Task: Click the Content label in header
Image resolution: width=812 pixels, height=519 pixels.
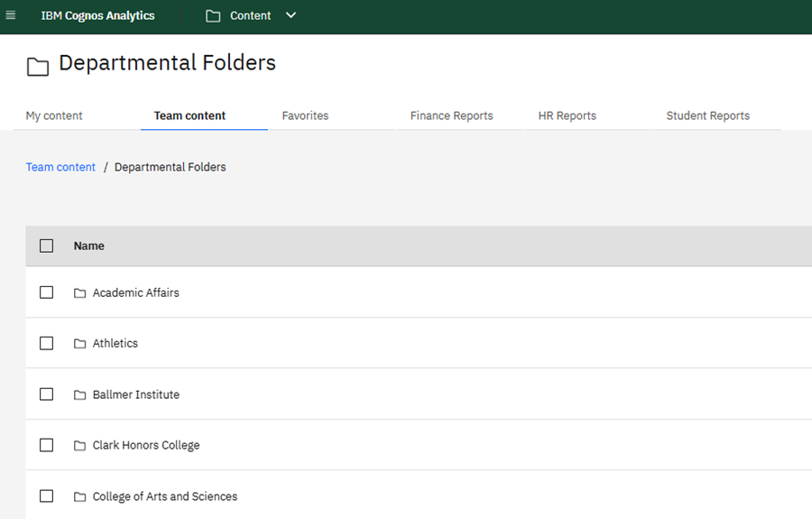Action: pyautogui.click(x=251, y=16)
